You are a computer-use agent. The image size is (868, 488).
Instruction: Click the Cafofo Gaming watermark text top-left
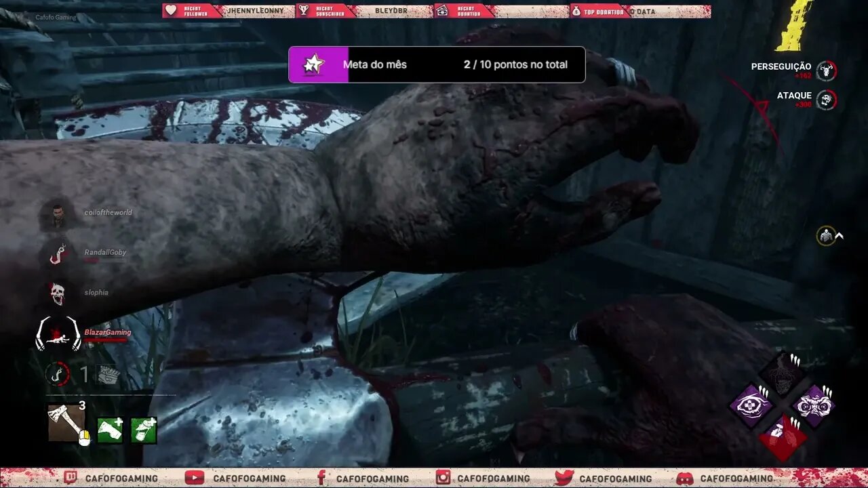point(56,18)
